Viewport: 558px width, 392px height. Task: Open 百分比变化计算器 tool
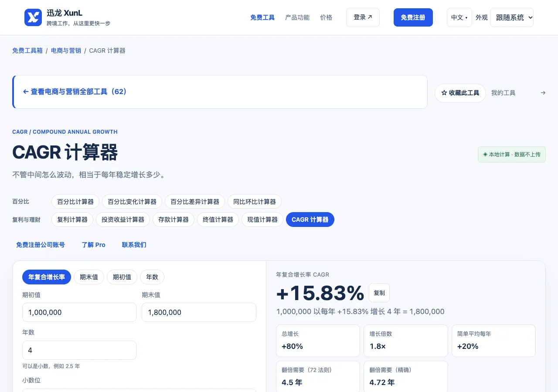point(132,202)
